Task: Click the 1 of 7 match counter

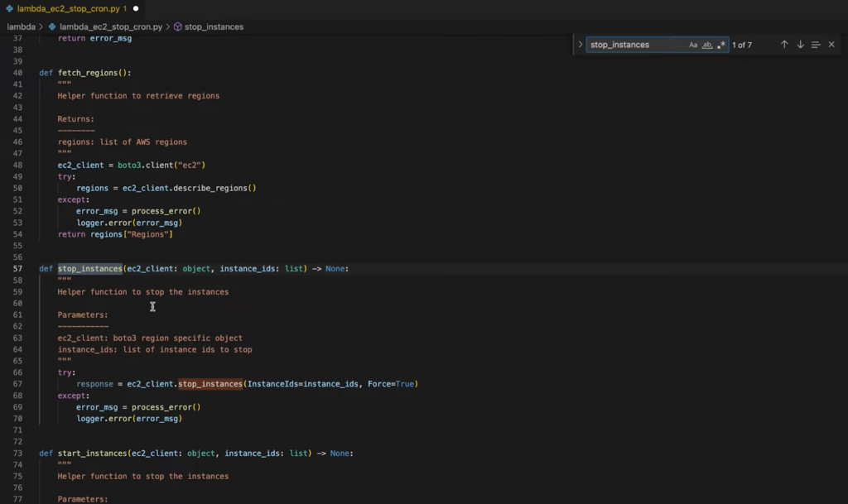Action: coord(742,45)
